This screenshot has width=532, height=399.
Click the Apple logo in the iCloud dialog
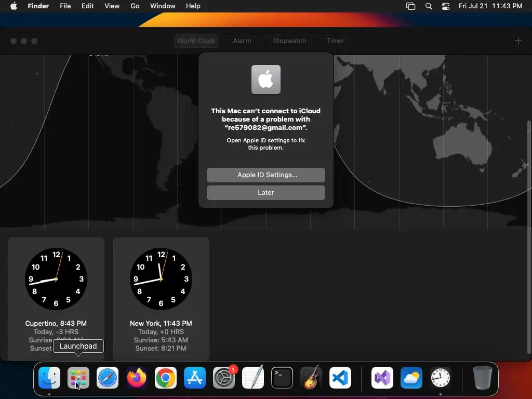pyautogui.click(x=266, y=79)
